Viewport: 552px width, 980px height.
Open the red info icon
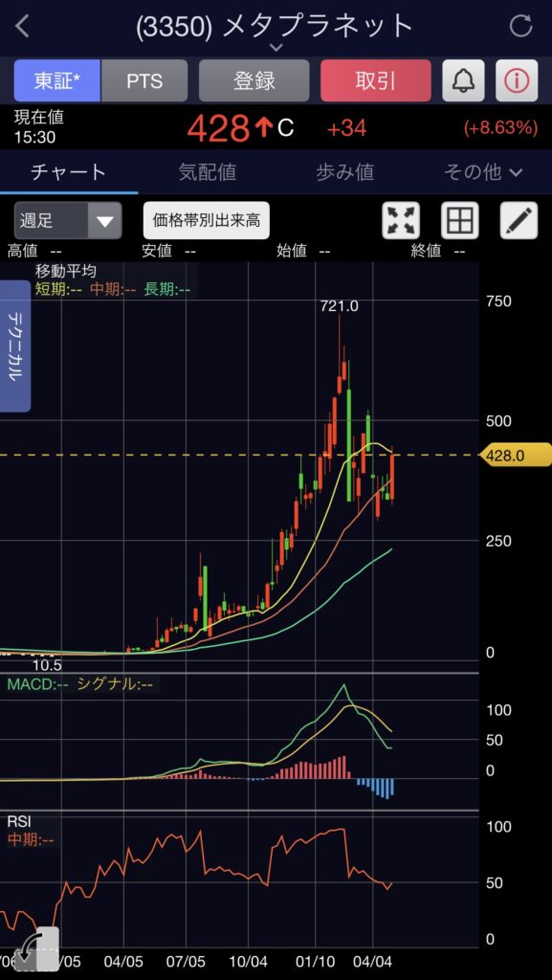pos(517,80)
